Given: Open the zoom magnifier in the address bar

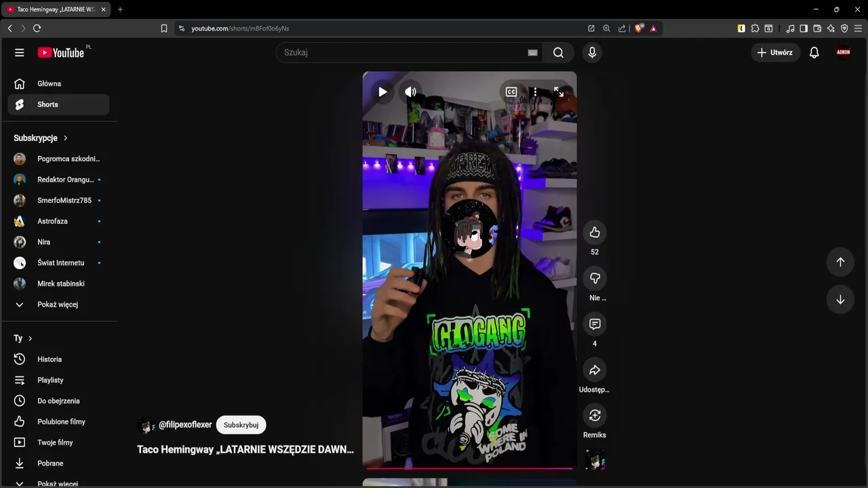Looking at the screenshot, I should 606,28.
